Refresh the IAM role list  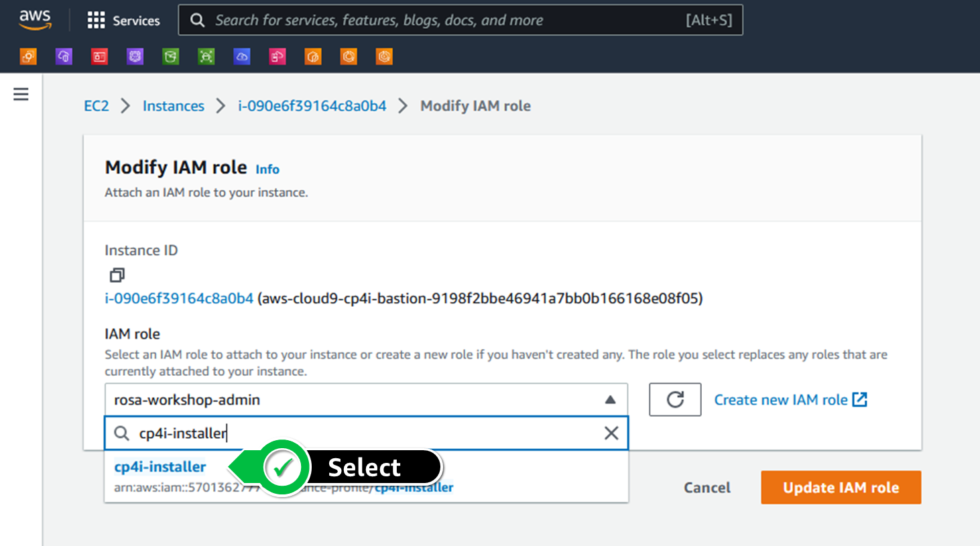pyautogui.click(x=675, y=399)
